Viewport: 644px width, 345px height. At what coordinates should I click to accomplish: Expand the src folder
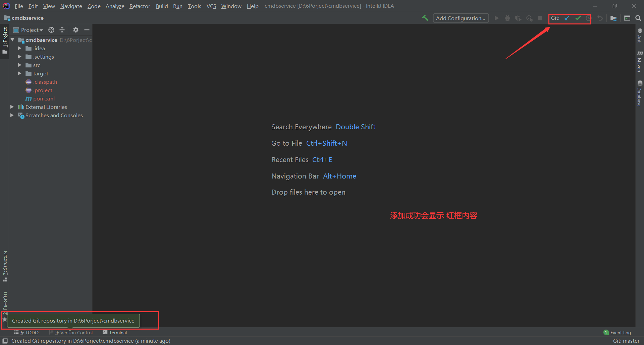tap(20, 65)
